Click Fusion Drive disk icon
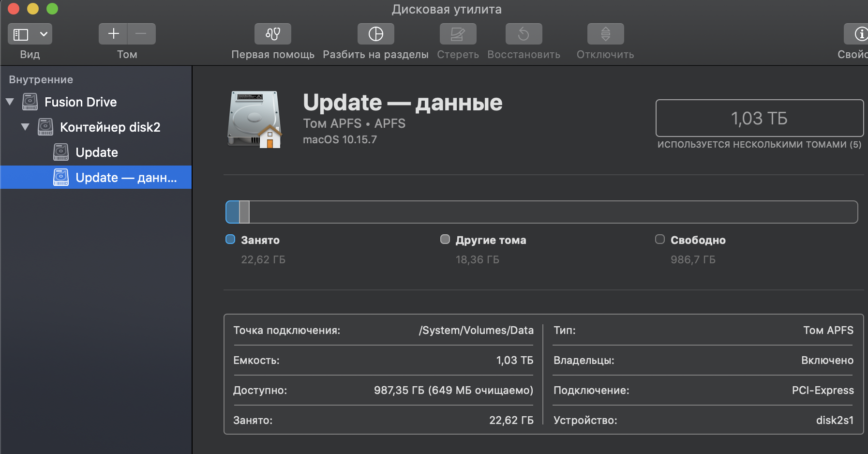Image resolution: width=868 pixels, height=454 pixels. point(30,102)
